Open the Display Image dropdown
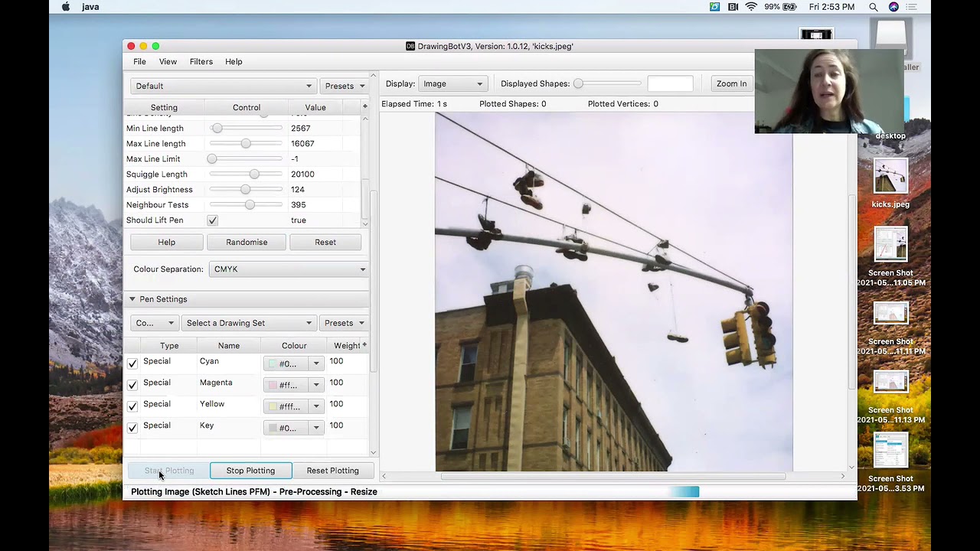This screenshot has width=980, height=551. pyautogui.click(x=452, y=83)
